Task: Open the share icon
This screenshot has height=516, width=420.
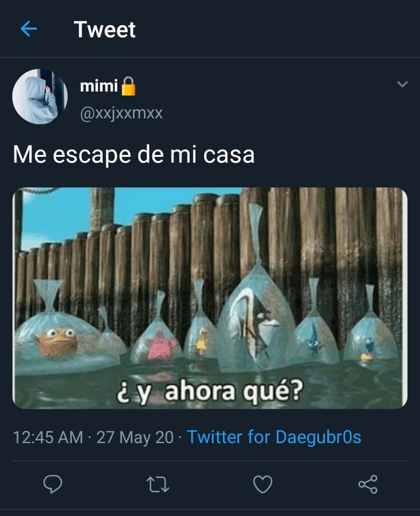Action: [x=367, y=484]
